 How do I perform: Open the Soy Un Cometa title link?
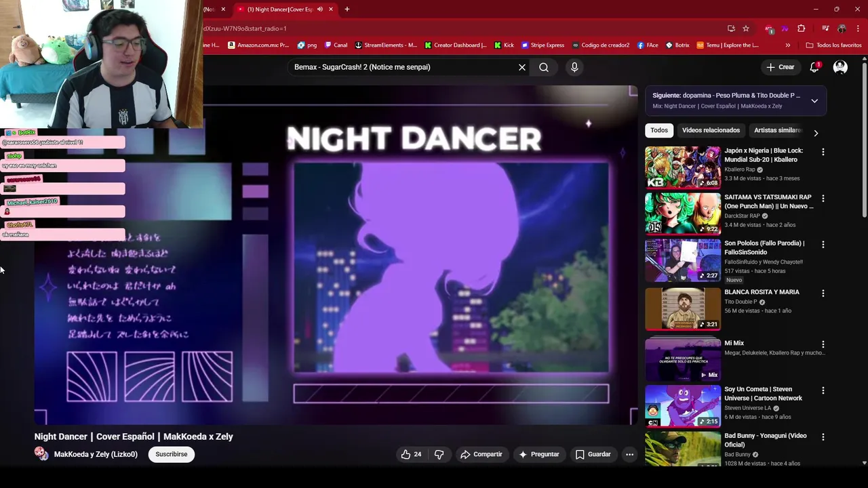[x=763, y=394]
